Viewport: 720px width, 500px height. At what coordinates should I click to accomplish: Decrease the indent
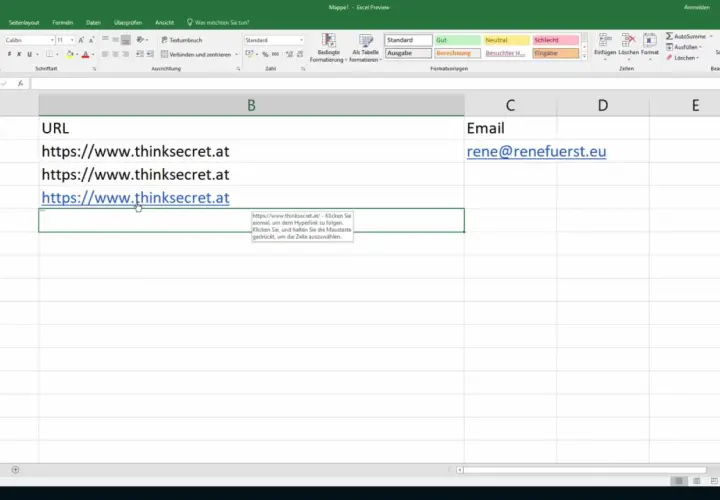(x=140, y=54)
